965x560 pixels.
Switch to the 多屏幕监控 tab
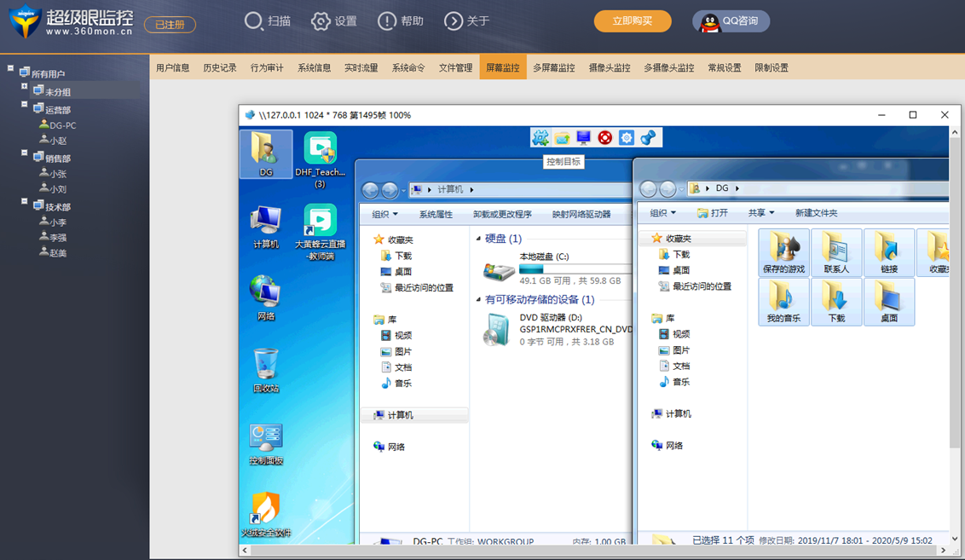554,67
